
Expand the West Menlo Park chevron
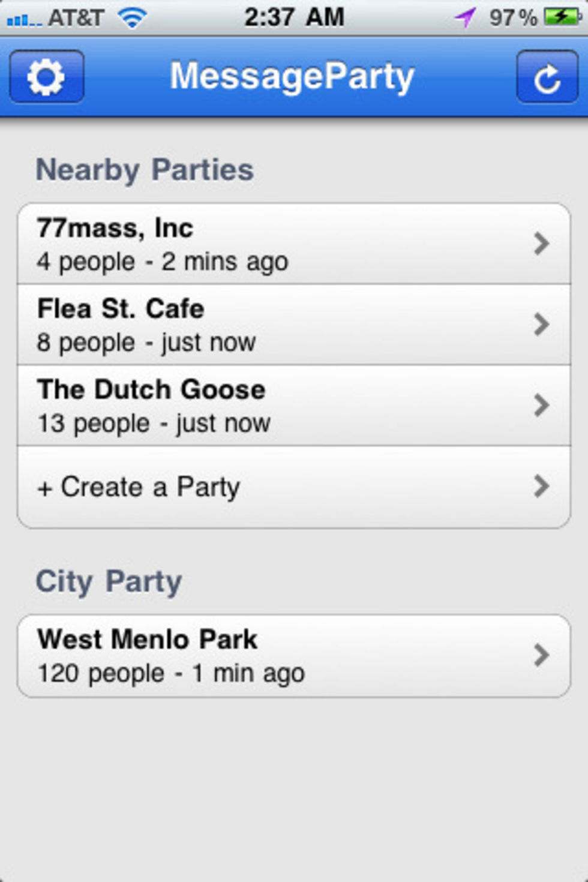(x=541, y=655)
